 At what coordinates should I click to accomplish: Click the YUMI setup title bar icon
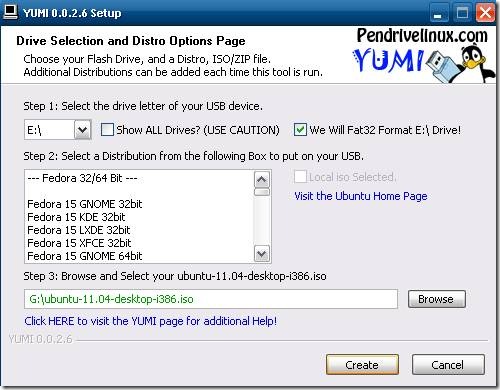pos(10,12)
